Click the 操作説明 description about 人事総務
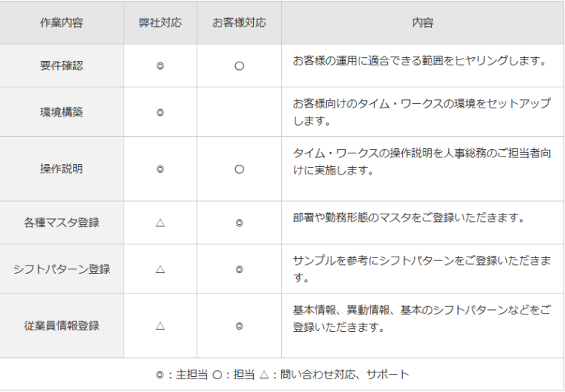The image size is (565, 392). point(421,162)
